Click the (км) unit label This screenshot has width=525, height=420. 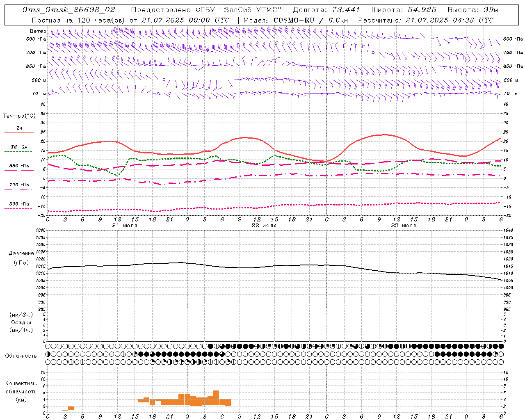pyautogui.click(x=21, y=399)
